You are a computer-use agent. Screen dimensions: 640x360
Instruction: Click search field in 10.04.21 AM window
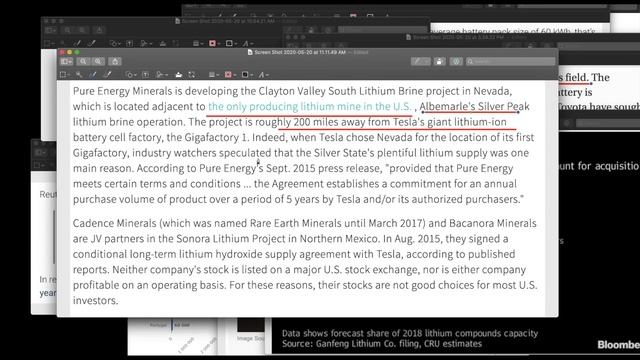tap(384, 29)
